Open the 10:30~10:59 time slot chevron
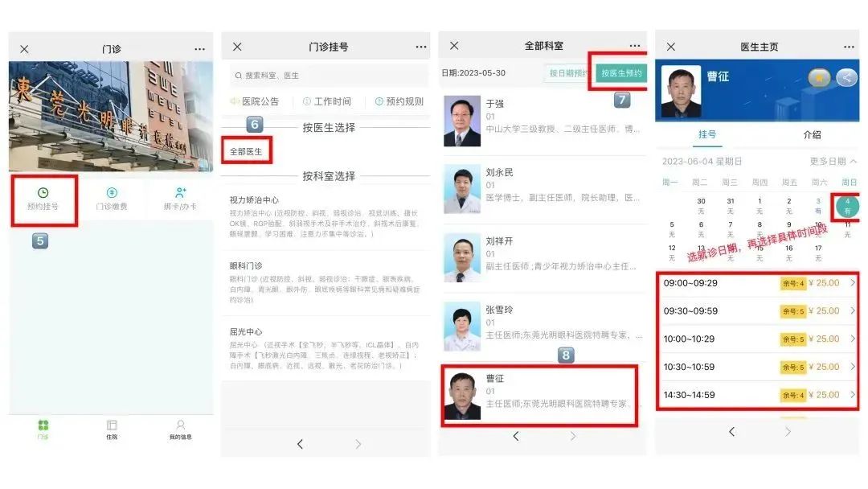The height and width of the screenshot is (489, 868). click(x=853, y=367)
